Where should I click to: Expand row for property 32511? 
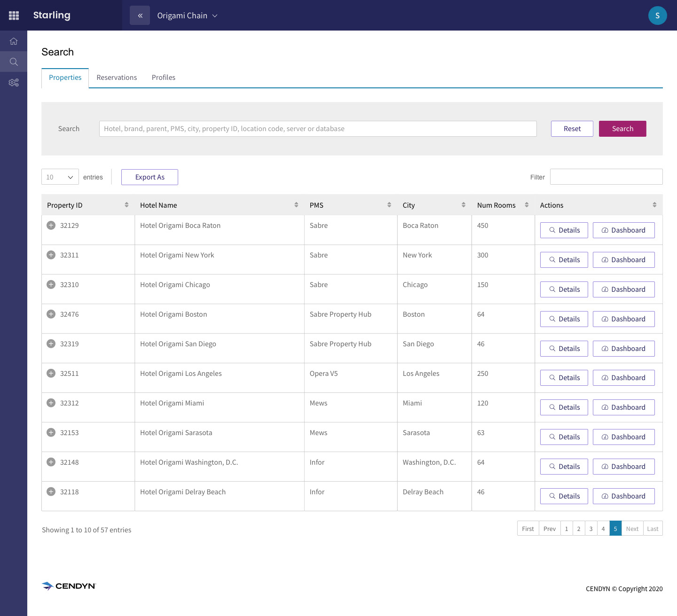(51, 374)
